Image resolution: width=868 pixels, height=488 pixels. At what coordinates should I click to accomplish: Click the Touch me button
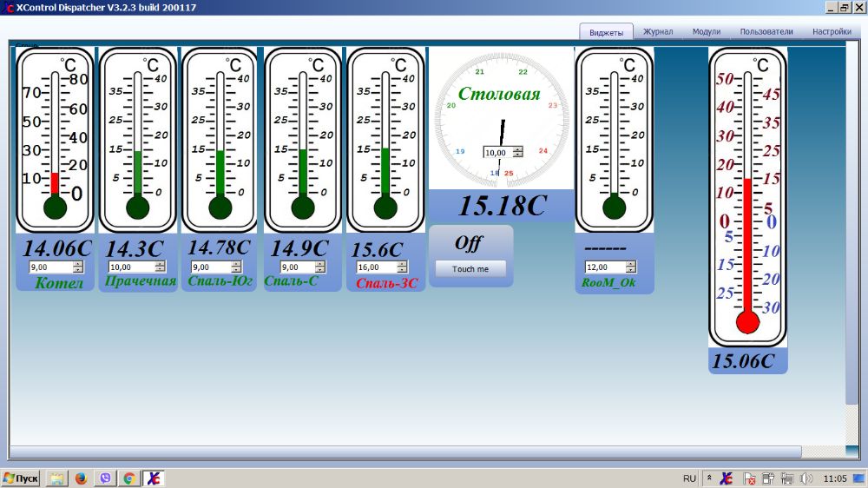(470, 268)
